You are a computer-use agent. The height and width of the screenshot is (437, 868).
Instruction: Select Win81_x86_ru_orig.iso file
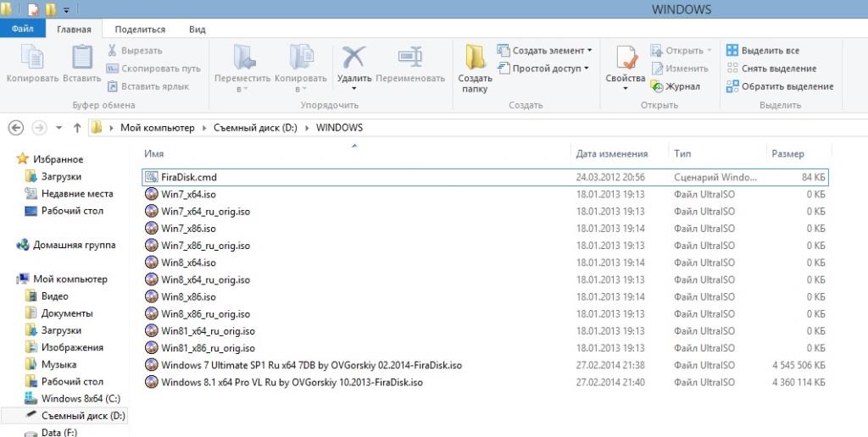point(486,348)
